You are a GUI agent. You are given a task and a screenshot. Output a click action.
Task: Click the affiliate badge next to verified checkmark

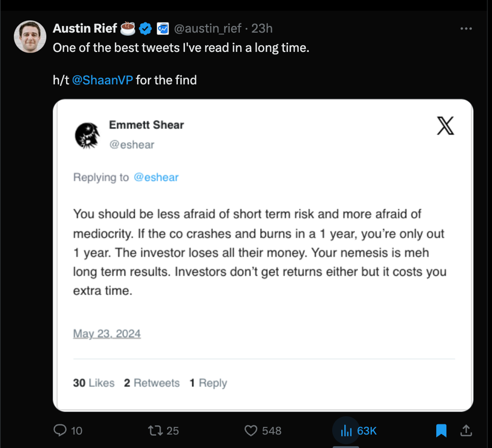click(x=163, y=29)
